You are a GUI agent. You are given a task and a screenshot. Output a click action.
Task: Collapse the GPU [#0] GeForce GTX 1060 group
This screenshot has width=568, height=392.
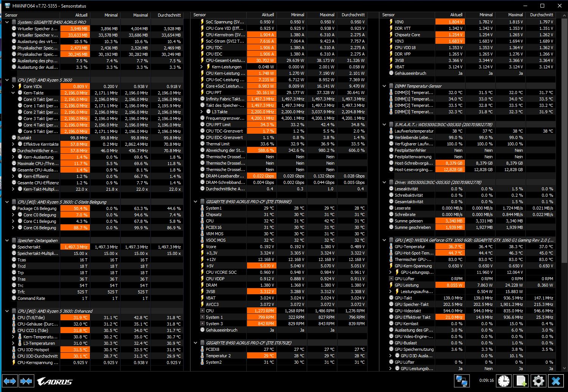point(384,240)
